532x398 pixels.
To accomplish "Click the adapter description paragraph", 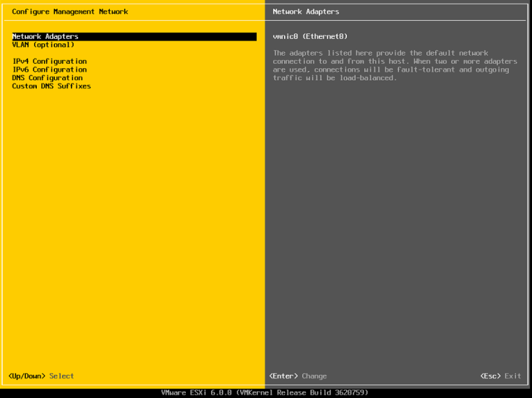I will 381,65.
